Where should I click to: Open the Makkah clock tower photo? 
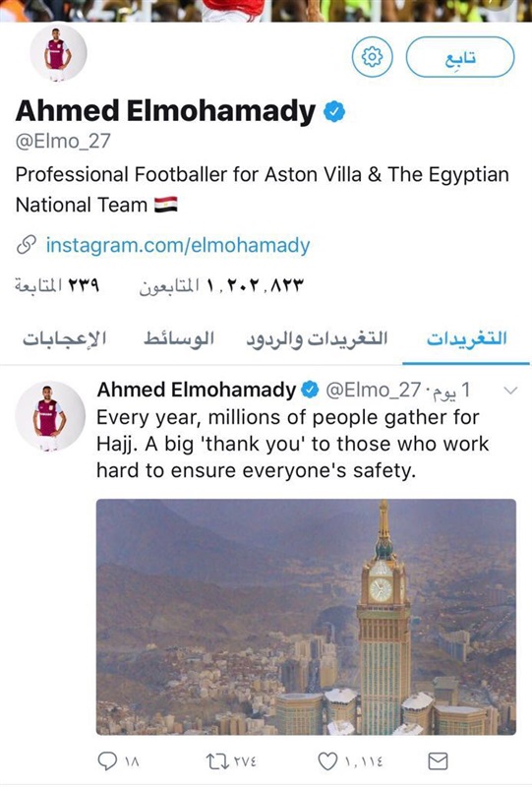[306, 617]
